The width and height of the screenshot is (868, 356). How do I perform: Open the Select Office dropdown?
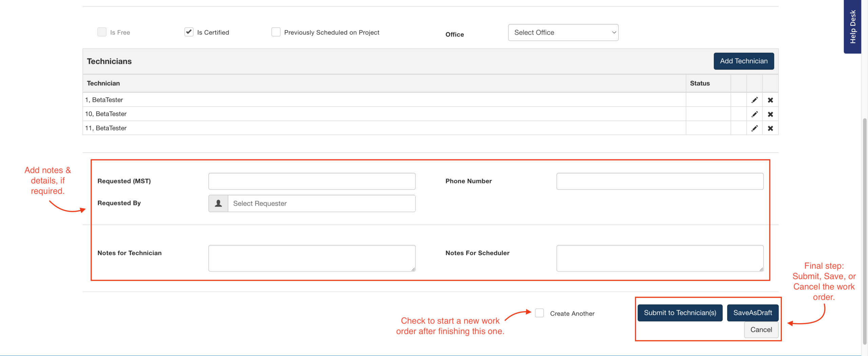point(563,33)
